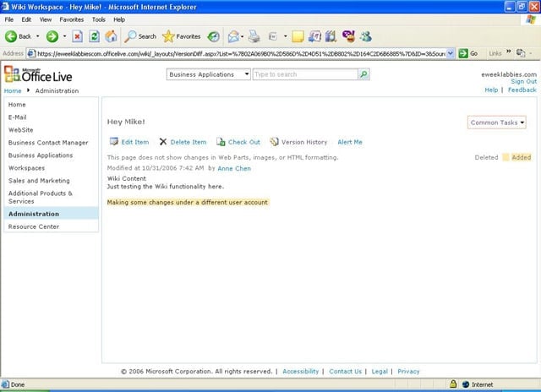The image size is (541, 392).
Task: Click the Version History icon
Action: point(274,142)
